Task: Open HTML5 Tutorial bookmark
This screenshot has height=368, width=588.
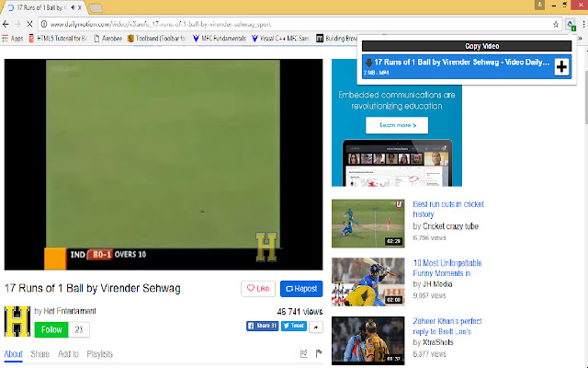Action: (x=58, y=39)
